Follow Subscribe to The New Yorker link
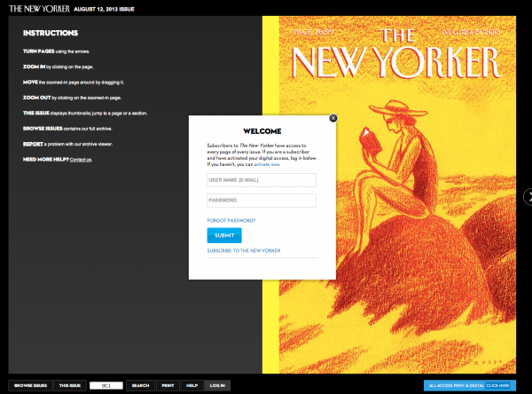 pyautogui.click(x=244, y=250)
